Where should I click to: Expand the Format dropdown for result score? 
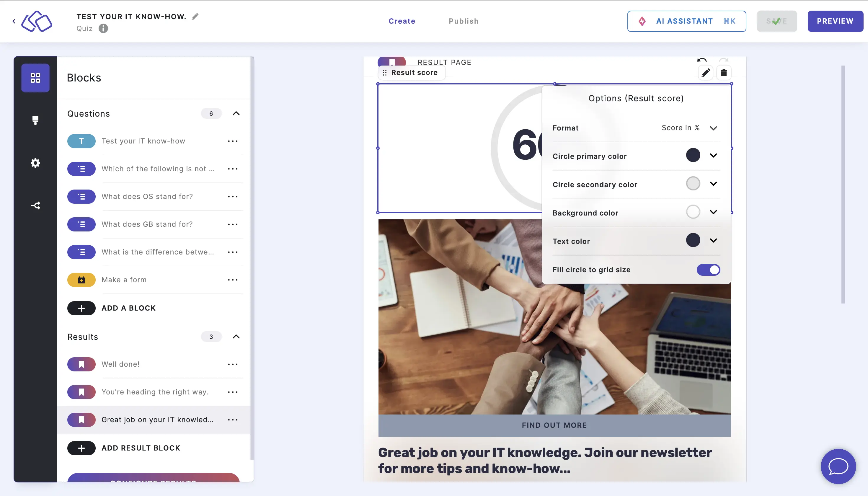[x=714, y=128]
